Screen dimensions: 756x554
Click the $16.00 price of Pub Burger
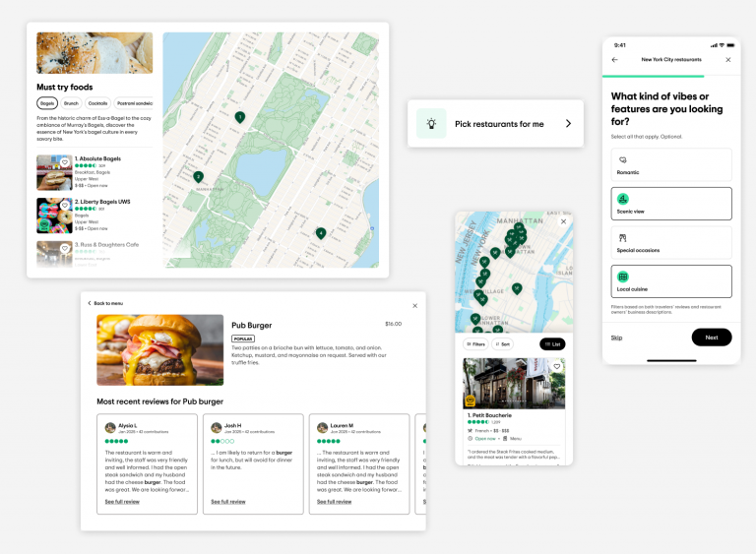click(x=394, y=324)
